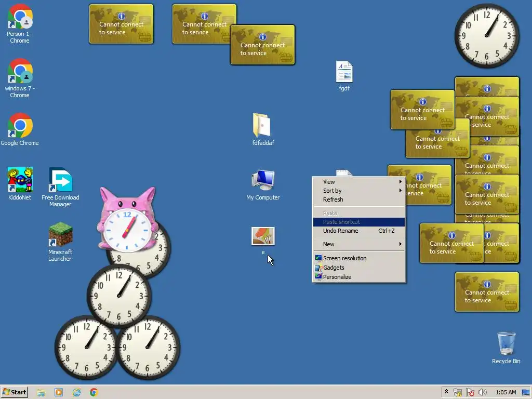Click the clock gadget at the bottom right of the stack
Image resolution: width=532 pixels, height=399 pixels.
click(x=148, y=348)
